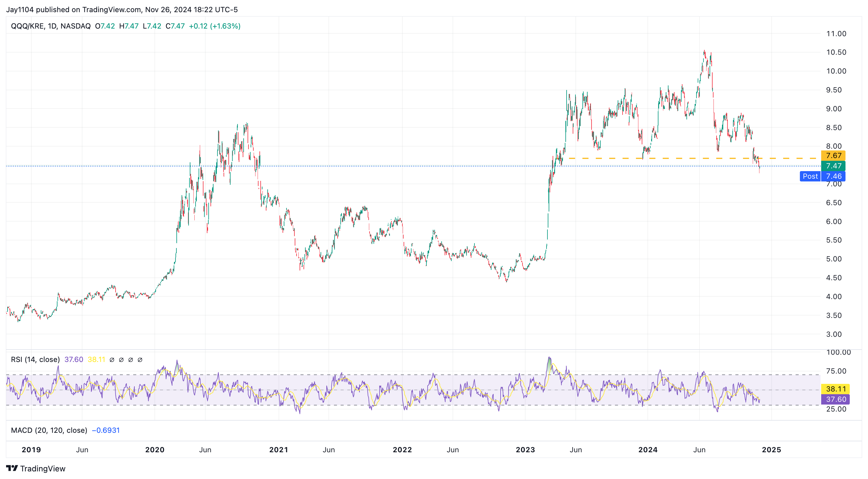868x479 pixels.
Task: Click the open value O7.42
Action: 105,26
